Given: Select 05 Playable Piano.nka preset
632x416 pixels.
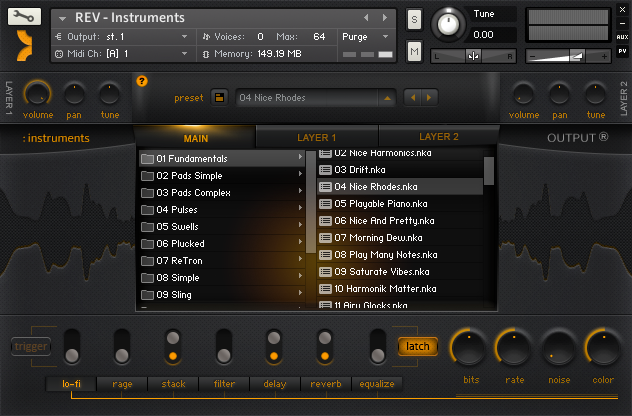Looking at the screenshot, I should [400, 204].
